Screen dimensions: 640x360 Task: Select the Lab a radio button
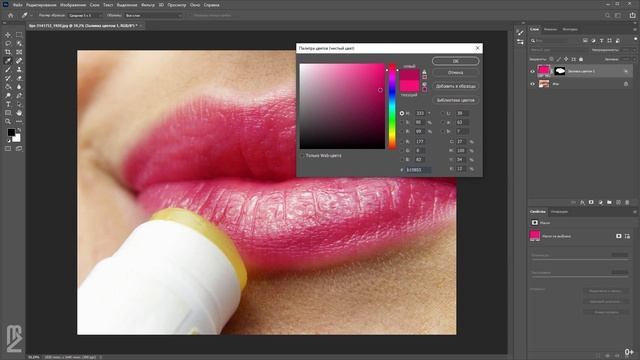pos(443,122)
